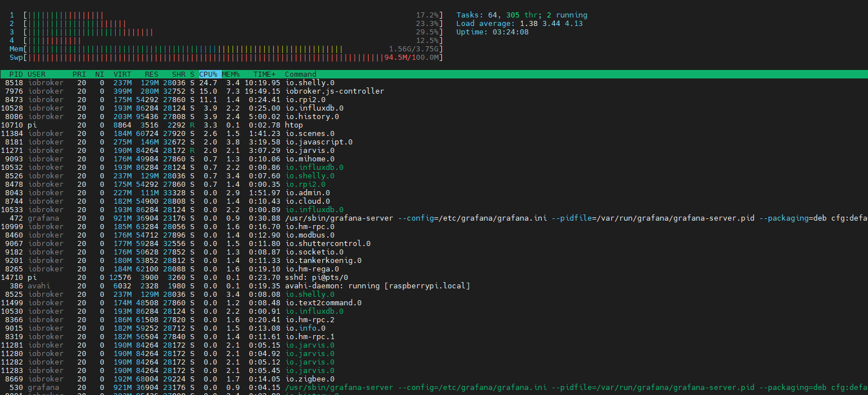Sort by the RES column header

point(151,74)
